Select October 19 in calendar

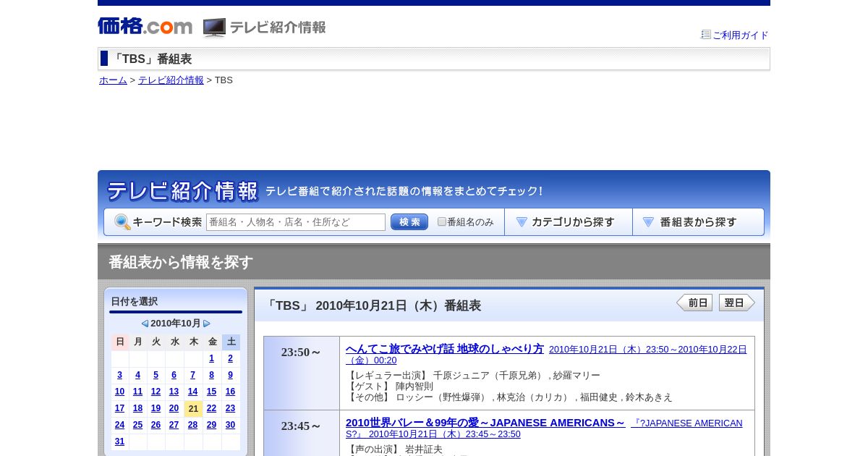point(156,408)
